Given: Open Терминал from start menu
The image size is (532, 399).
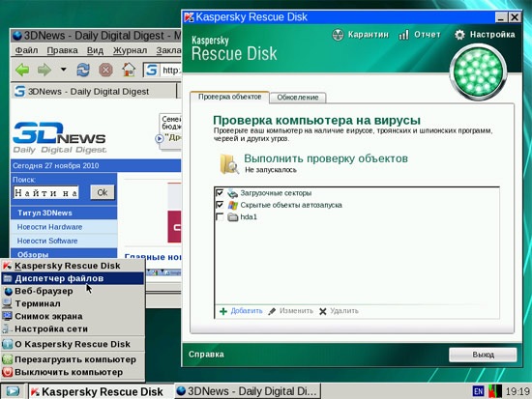Looking at the screenshot, I should click(x=73, y=303).
